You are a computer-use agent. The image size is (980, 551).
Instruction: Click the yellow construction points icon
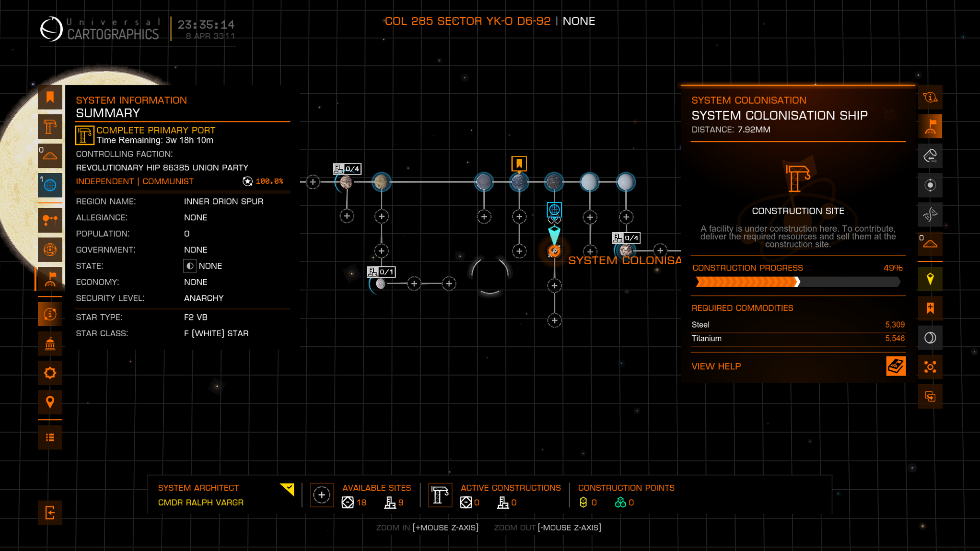[x=583, y=503]
